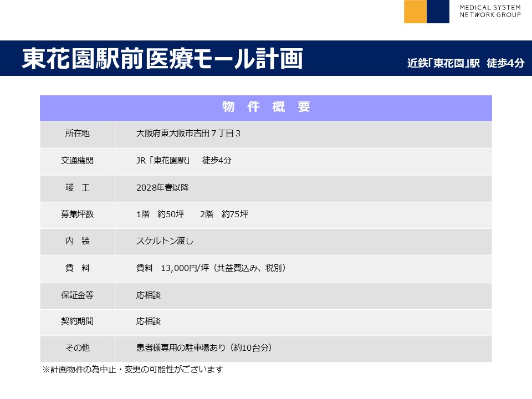The width and height of the screenshot is (532, 399).
Task: Select the 竣 工 row label
Action: tap(77, 188)
